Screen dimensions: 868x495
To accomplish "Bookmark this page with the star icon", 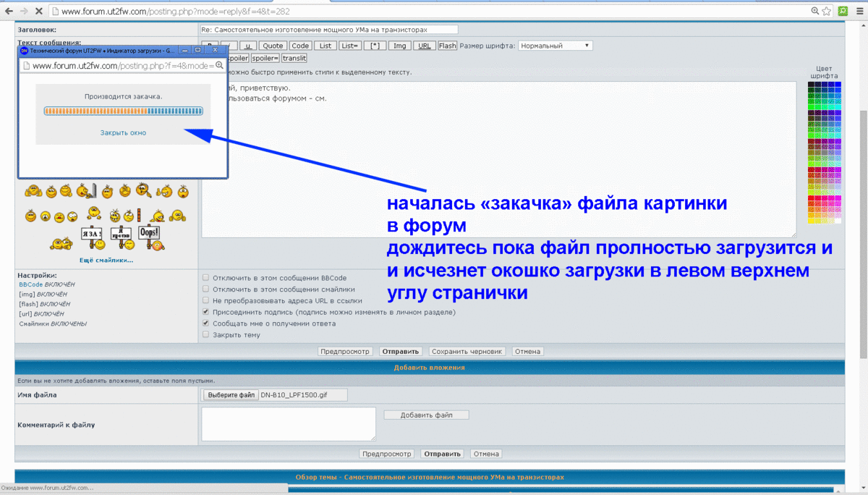I will [x=826, y=12].
